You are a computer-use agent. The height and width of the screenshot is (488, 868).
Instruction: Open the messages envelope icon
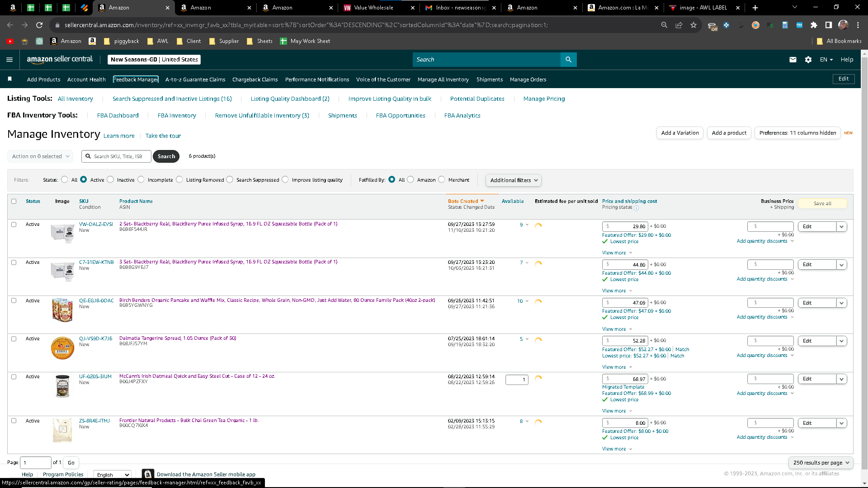click(x=793, y=60)
